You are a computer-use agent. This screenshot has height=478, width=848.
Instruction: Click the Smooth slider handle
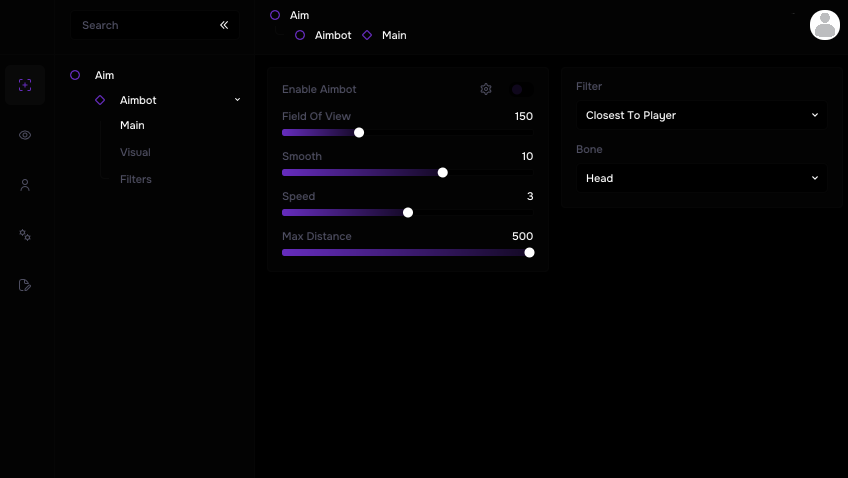click(x=442, y=172)
